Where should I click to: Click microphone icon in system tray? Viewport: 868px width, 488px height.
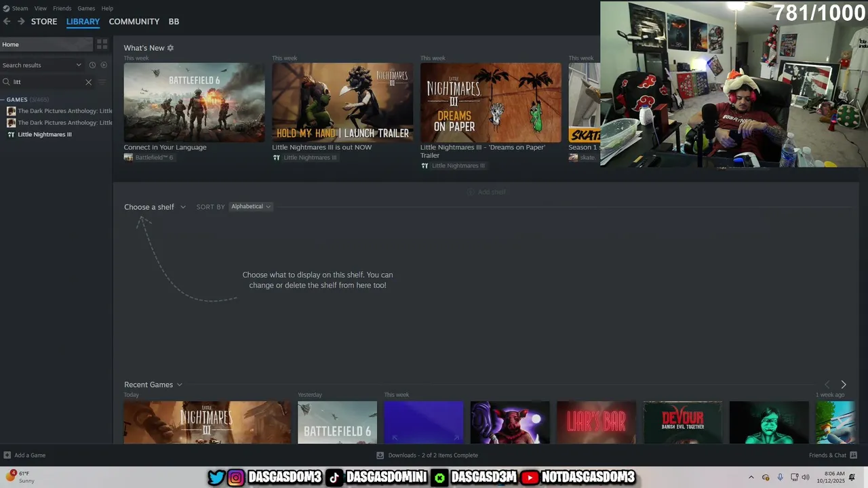[781, 477]
